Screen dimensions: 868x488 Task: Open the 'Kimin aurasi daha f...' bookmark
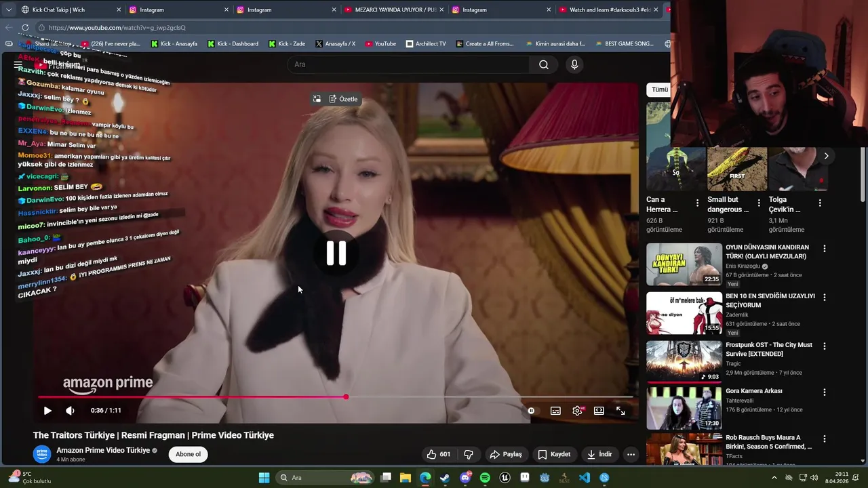click(555, 44)
